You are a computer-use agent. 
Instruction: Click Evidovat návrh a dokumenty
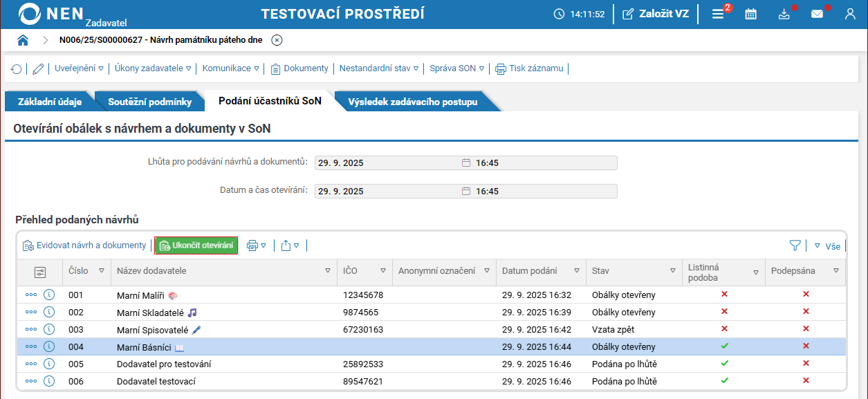point(84,245)
